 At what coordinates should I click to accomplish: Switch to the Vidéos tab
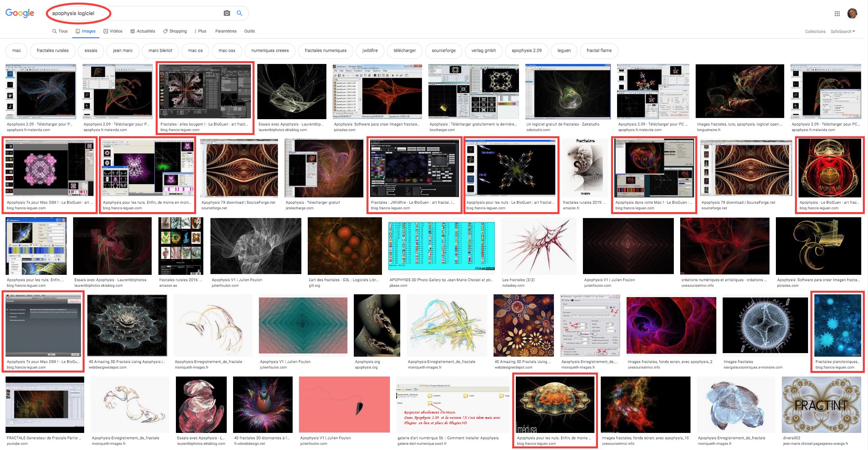[x=113, y=31]
